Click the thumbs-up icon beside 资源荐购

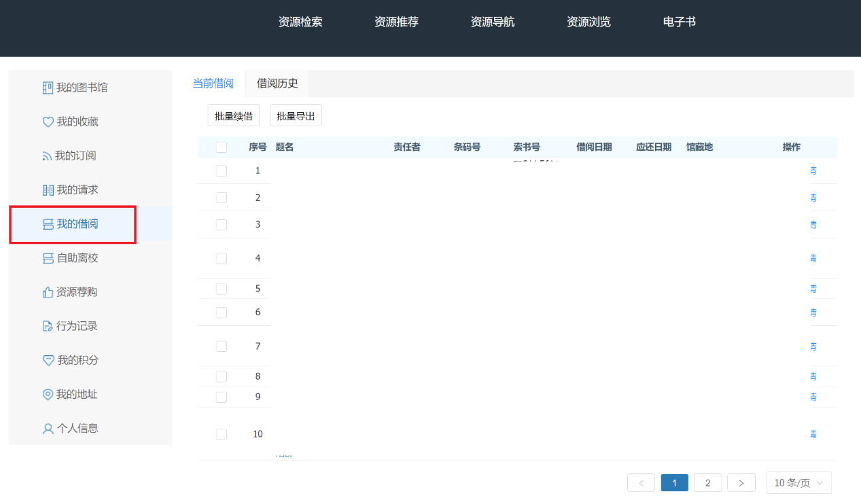coord(48,293)
